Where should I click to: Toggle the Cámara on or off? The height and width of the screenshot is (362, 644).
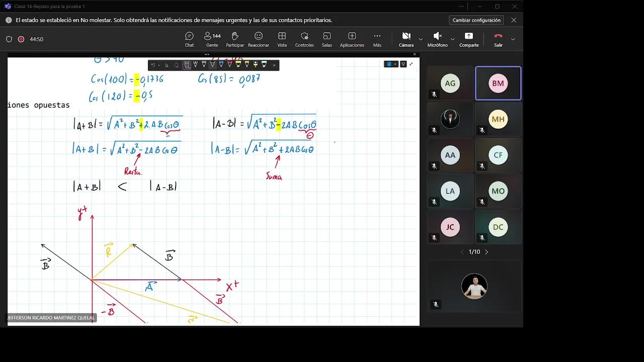point(407,40)
